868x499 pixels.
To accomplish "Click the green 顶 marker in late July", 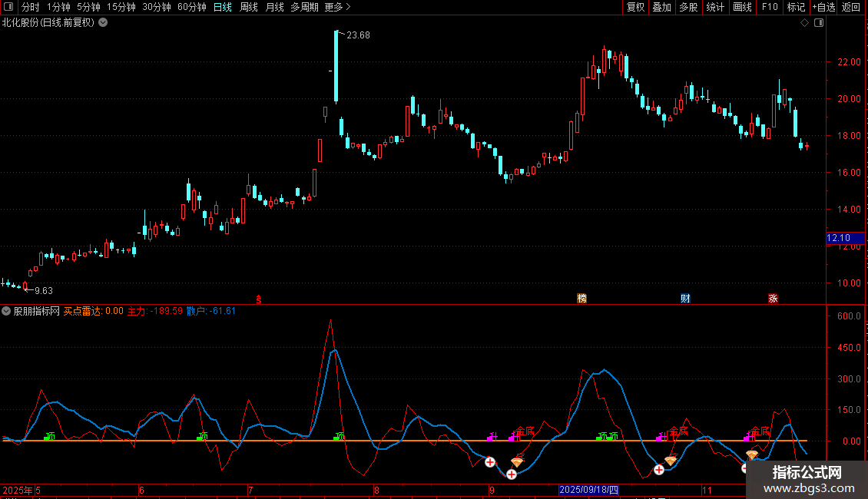I will coord(340,437).
